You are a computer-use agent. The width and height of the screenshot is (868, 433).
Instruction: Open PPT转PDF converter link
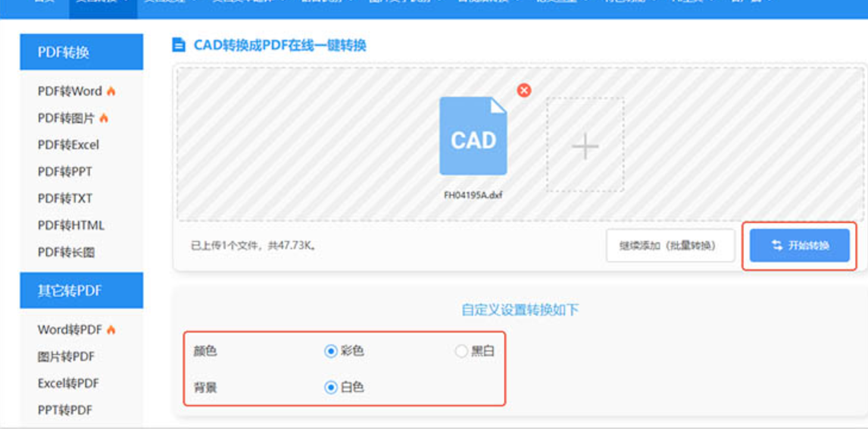click(65, 410)
